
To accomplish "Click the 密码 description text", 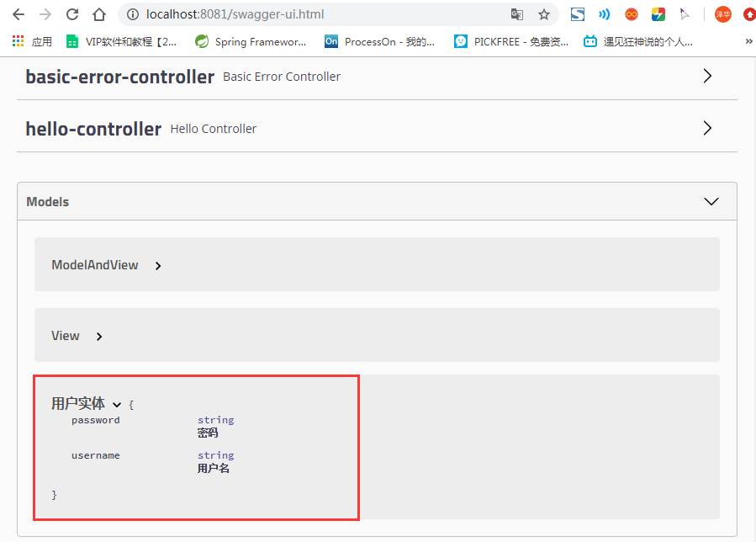I will pyautogui.click(x=208, y=433).
